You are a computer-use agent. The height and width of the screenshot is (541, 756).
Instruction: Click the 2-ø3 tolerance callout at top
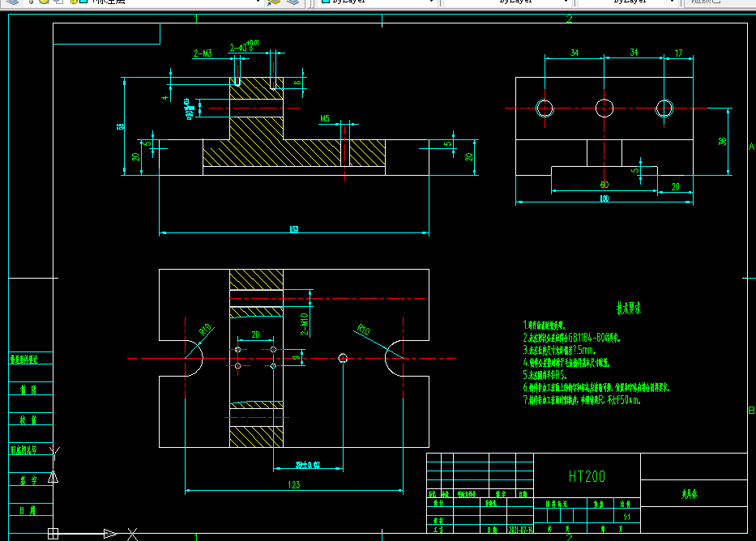click(245, 46)
